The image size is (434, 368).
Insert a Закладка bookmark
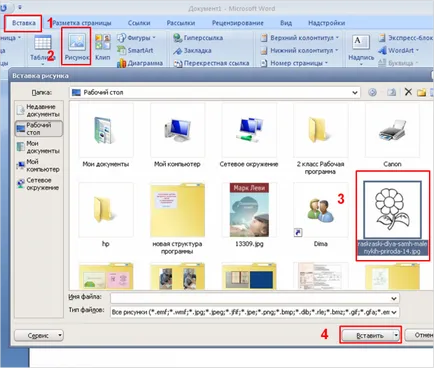click(192, 50)
